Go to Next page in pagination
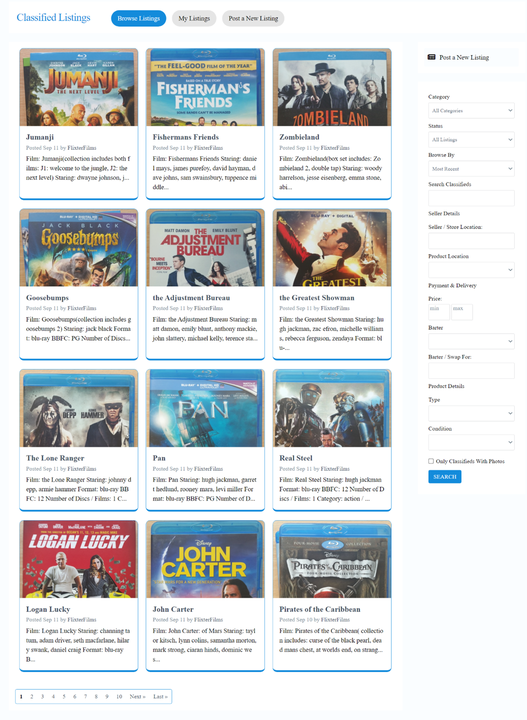The width and height of the screenshot is (527, 720). [137, 697]
